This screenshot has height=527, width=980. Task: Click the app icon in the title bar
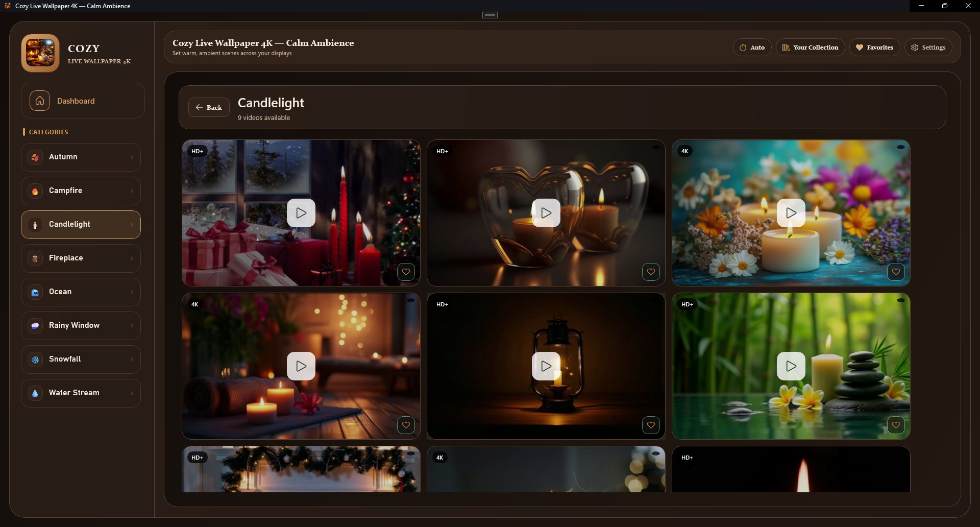(8, 6)
